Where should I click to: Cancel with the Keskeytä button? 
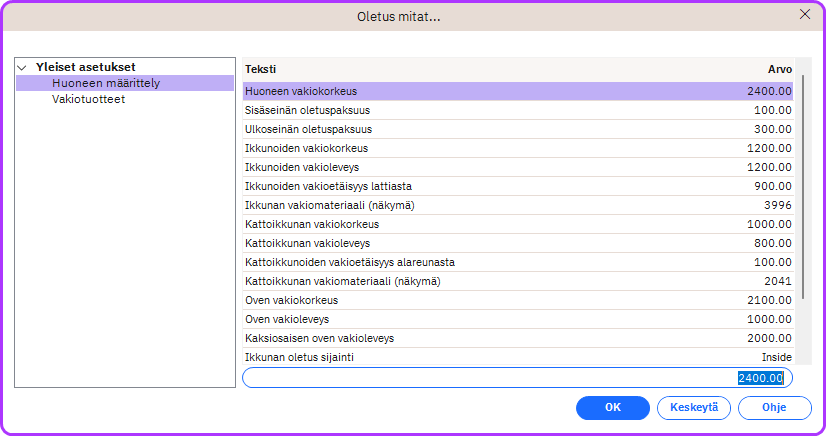pyautogui.click(x=694, y=408)
